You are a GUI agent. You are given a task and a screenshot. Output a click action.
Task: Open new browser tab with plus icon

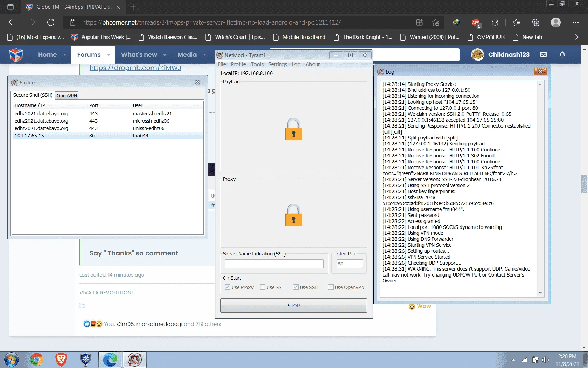click(133, 7)
